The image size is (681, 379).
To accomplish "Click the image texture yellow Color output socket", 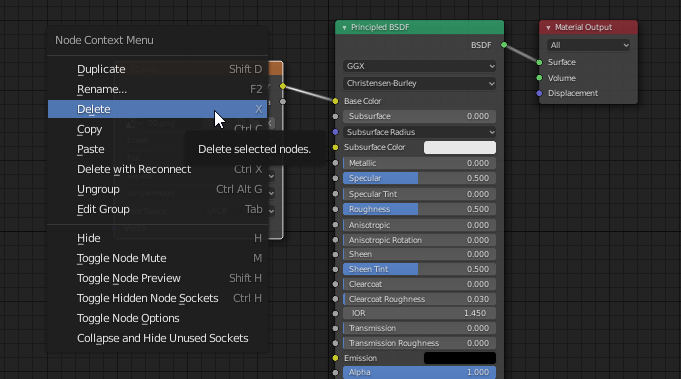I will [283, 86].
